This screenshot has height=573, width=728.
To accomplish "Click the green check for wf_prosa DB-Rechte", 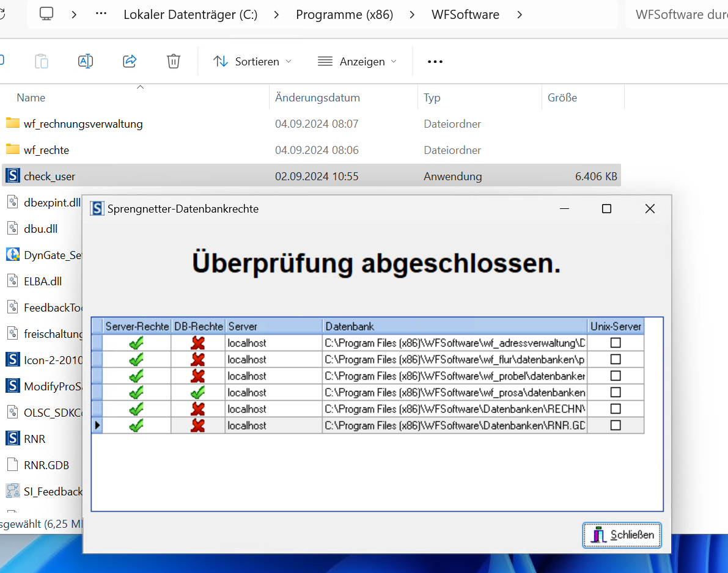I will (x=198, y=393).
